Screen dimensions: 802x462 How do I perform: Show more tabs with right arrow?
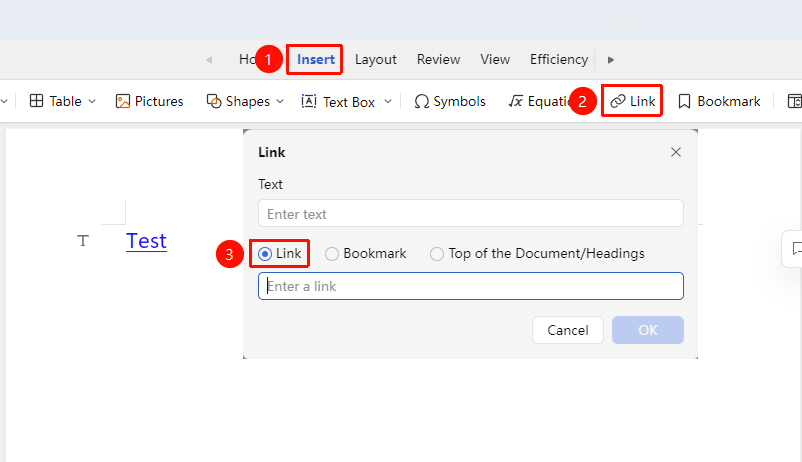click(x=610, y=60)
